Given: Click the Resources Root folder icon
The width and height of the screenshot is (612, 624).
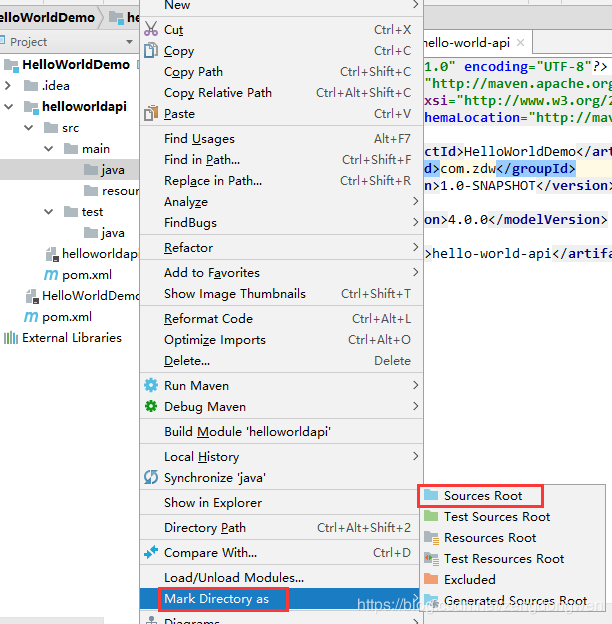Looking at the screenshot, I should [x=431, y=538].
